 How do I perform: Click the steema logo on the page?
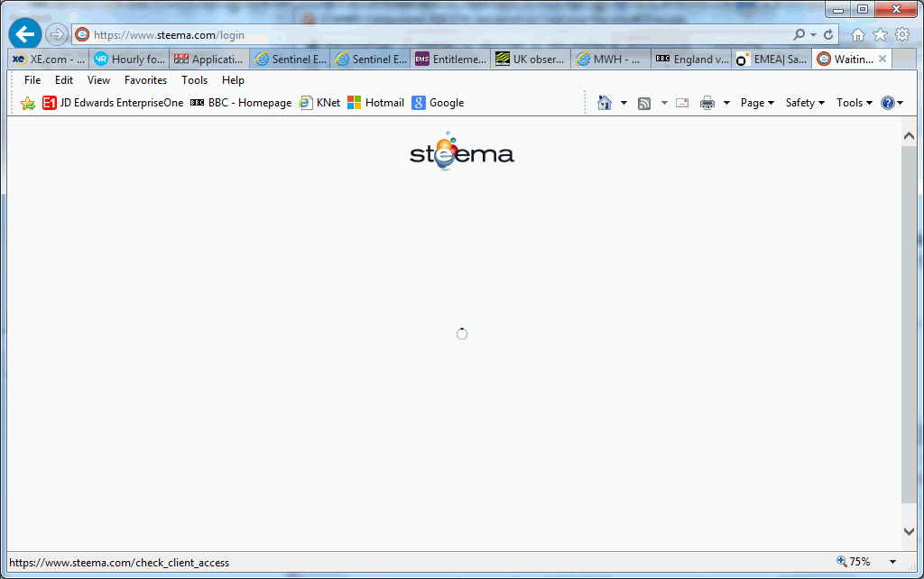coord(462,152)
